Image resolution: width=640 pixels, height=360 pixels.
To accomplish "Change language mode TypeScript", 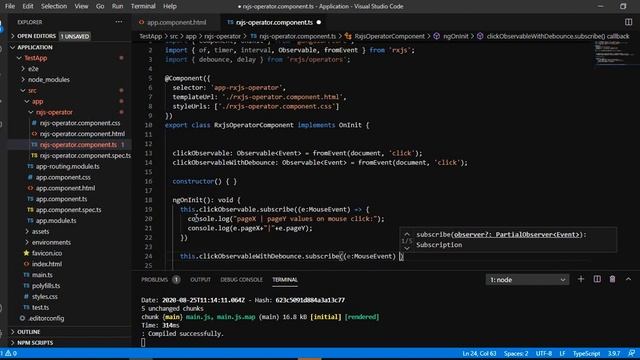I will tap(586, 353).
